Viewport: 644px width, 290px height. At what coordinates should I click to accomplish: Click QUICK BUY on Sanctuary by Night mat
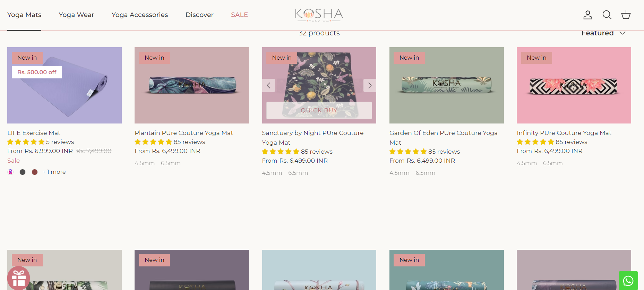click(319, 110)
